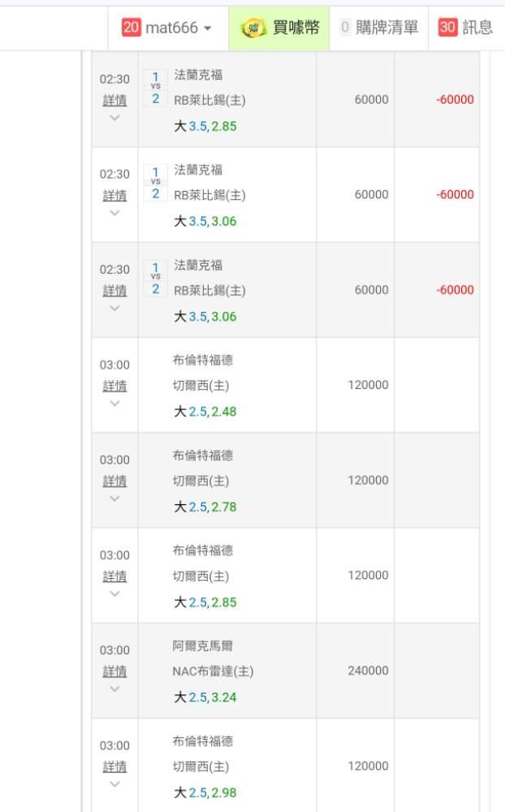Open 詳情 link for the 大2.5, 2.78 bet

(114, 481)
